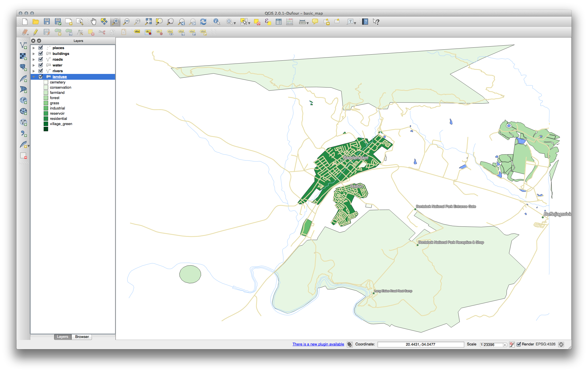Activate the Identify Features tool
588x372 pixels.
click(217, 22)
